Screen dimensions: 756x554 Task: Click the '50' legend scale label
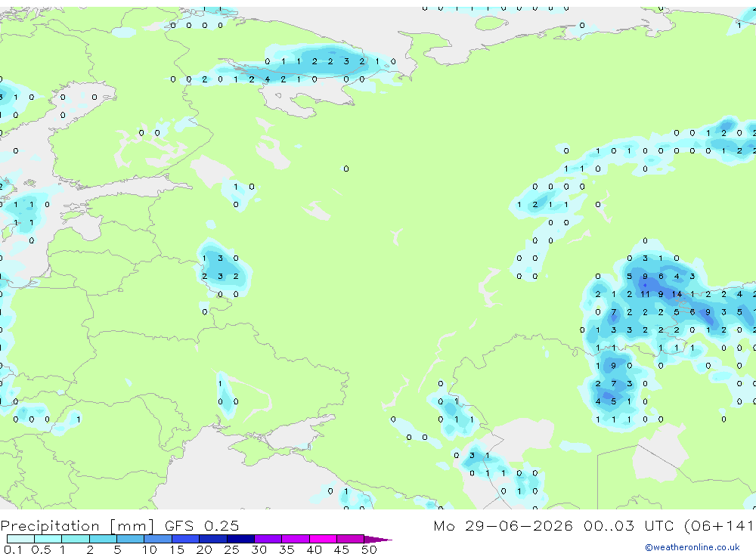tap(369, 549)
